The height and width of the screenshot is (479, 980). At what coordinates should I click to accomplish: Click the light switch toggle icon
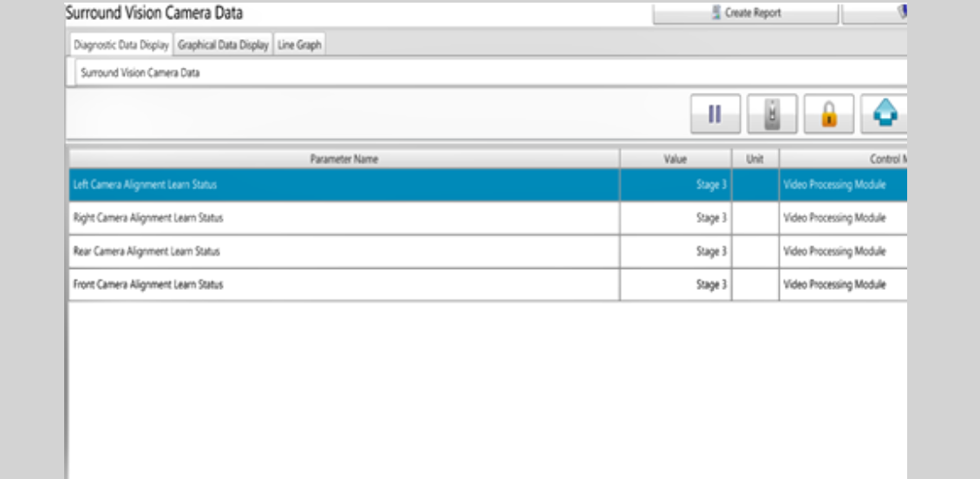pos(772,115)
